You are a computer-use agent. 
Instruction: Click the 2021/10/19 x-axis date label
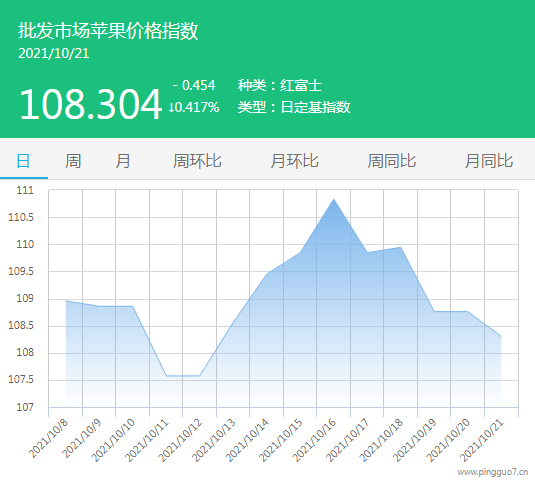pos(415,440)
